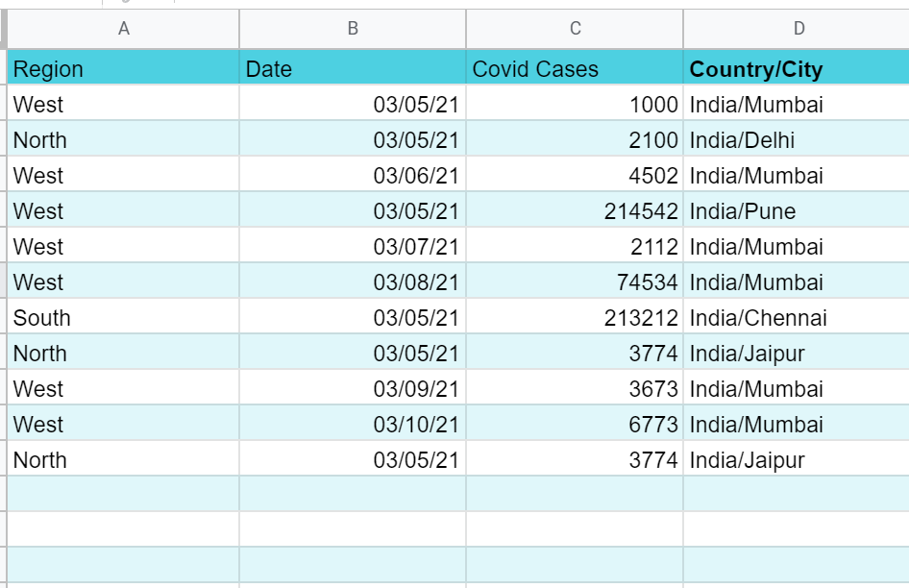Image resolution: width=909 pixels, height=588 pixels.
Task: Click the Covid Cases header cell
Action: click(575, 68)
